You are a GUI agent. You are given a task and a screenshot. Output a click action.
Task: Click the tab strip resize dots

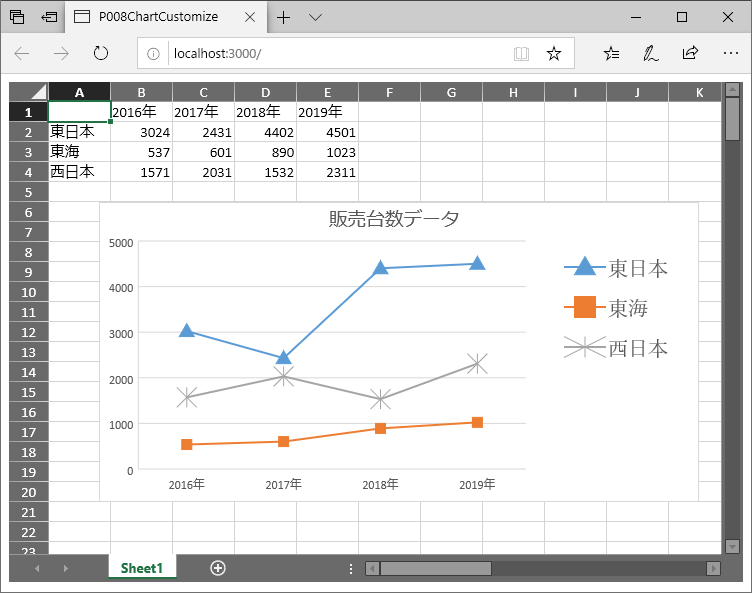351,569
